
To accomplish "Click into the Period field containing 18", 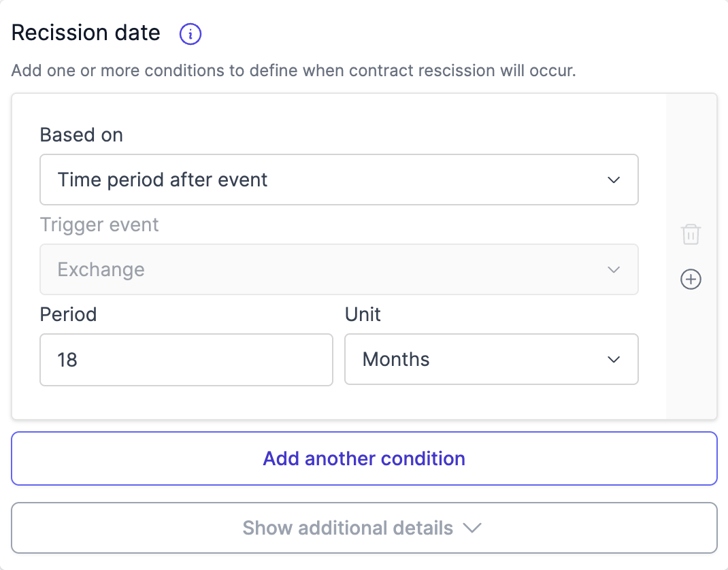I will [186, 359].
